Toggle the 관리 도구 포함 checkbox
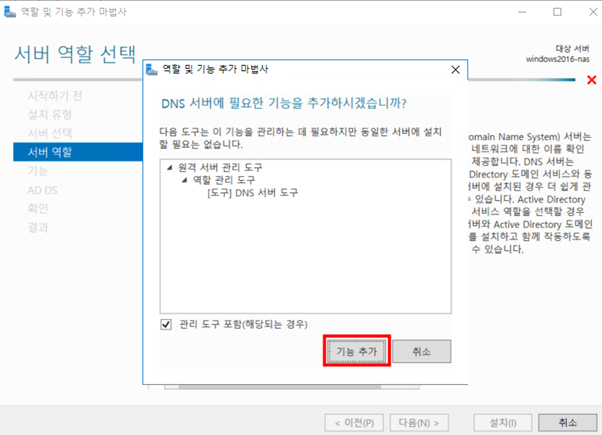The width and height of the screenshot is (602, 435). [x=166, y=325]
